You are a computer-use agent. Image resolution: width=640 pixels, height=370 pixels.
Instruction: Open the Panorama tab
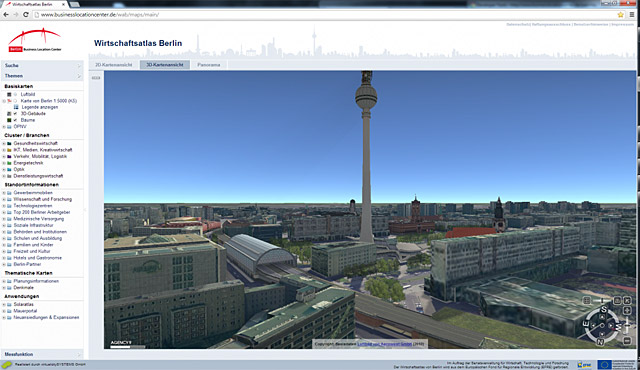pos(209,64)
